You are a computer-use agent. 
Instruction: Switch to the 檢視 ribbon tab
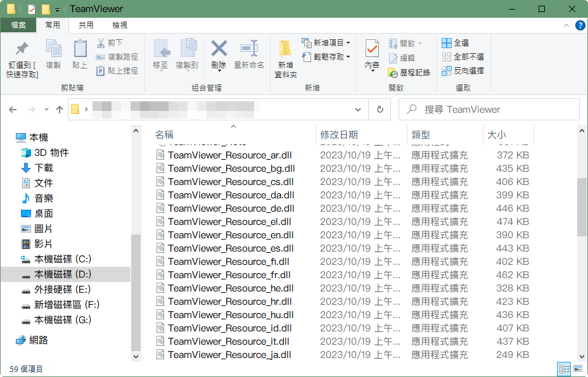click(x=120, y=25)
